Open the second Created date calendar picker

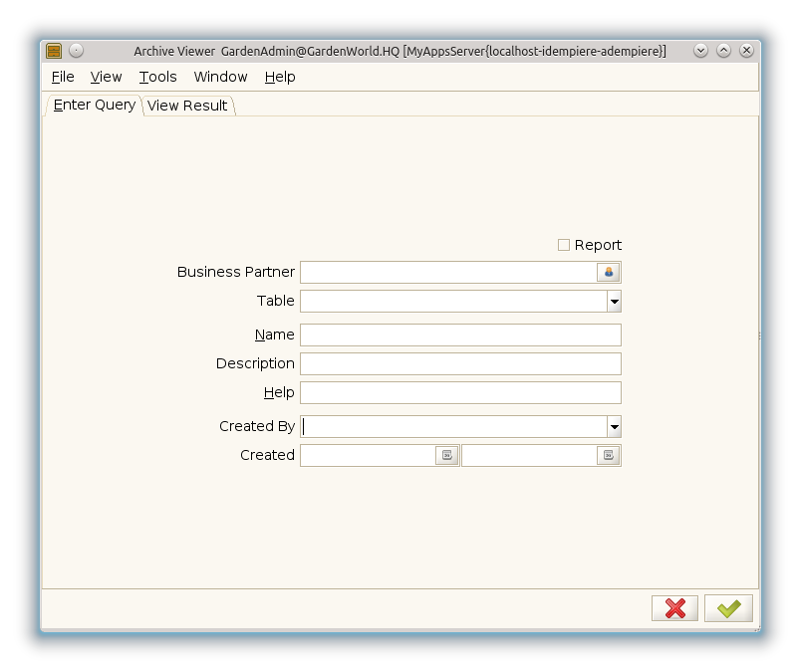click(x=609, y=455)
